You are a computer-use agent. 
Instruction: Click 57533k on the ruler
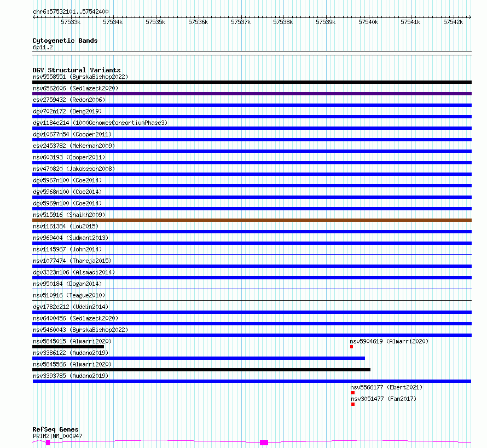(71, 22)
